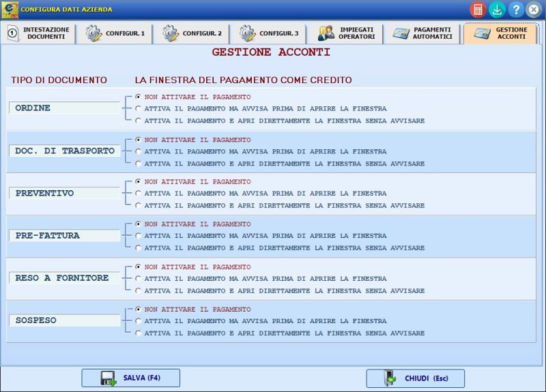Image resolution: width=546 pixels, height=392 pixels.
Task: Click the RESO A FORNITORE label
Action: pyautogui.click(x=64, y=278)
